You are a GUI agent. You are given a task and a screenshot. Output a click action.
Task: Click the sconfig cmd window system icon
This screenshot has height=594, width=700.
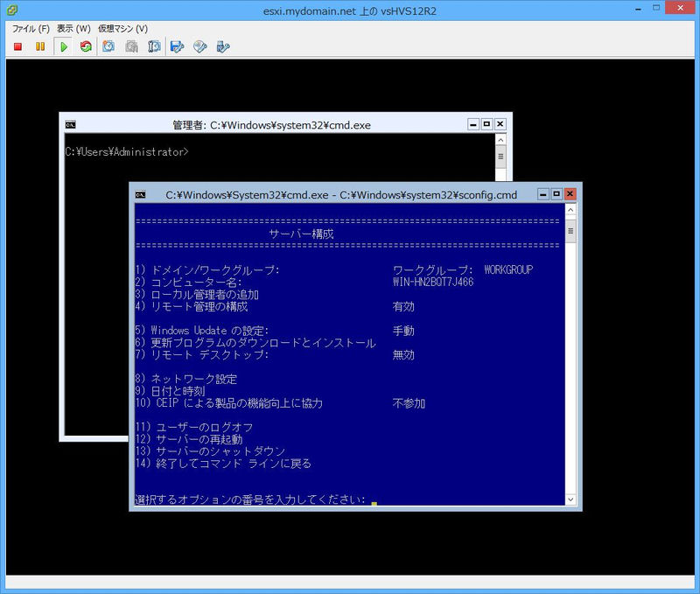pos(140,195)
